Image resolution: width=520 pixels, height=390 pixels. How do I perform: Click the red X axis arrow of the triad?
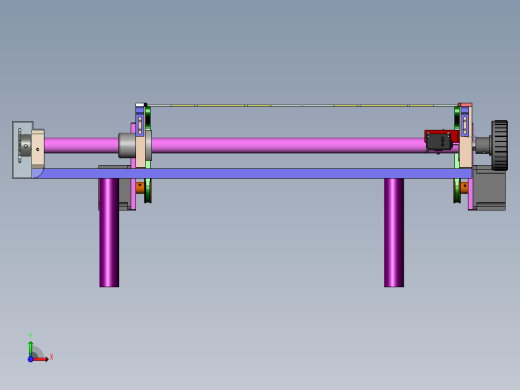coord(41,359)
